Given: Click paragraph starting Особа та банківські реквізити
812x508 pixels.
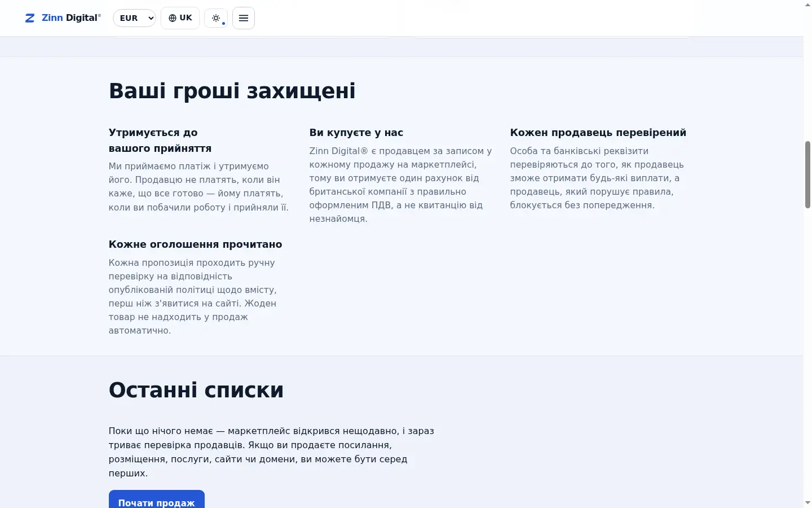Looking at the screenshot, I should pyautogui.click(x=598, y=178).
